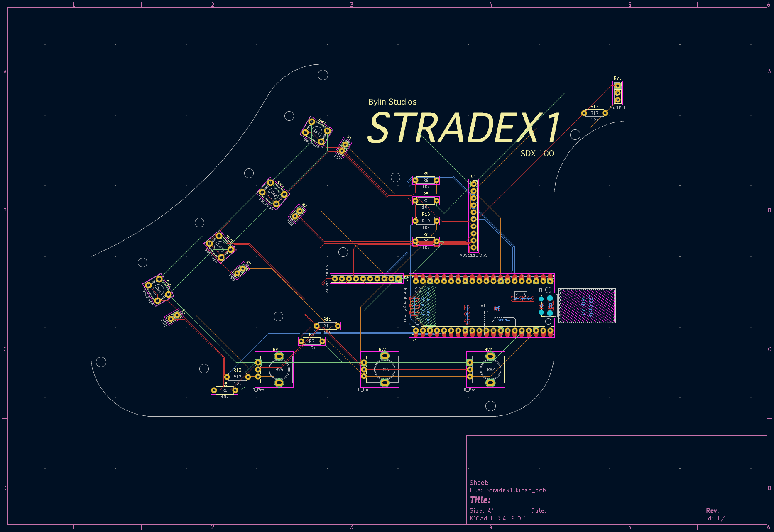
Task: Click the Bylin Studios text label
Action: (392, 102)
